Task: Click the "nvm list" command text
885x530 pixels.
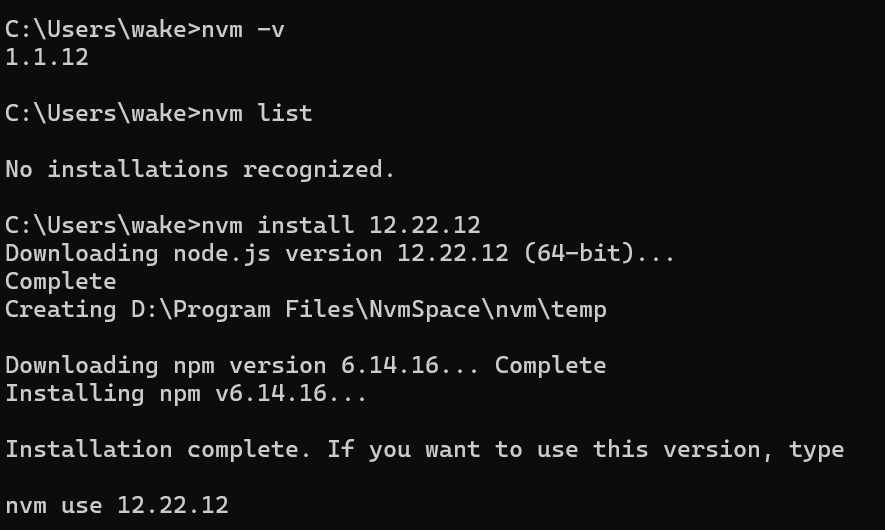Action: point(257,113)
